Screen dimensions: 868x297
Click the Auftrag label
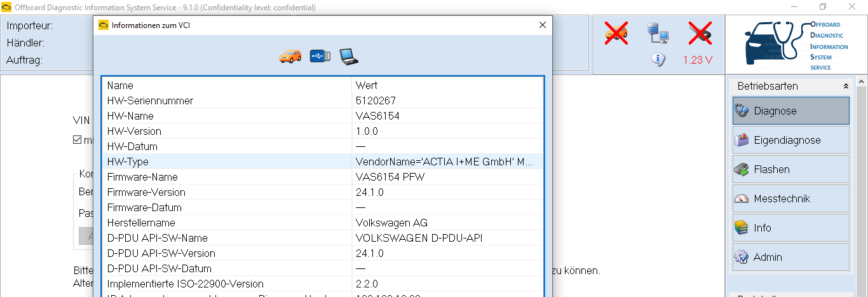click(x=24, y=60)
